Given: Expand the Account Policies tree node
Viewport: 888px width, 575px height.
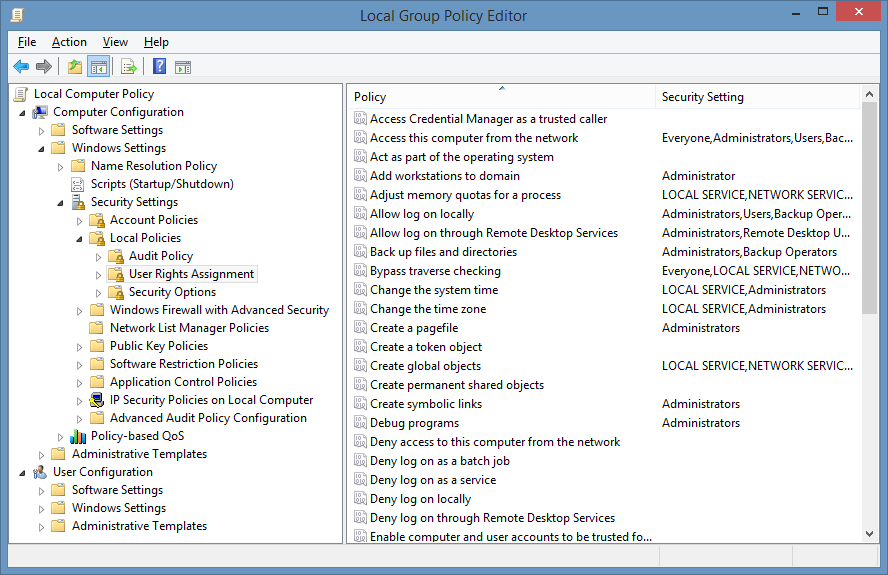Looking at the screenshot, I should 79,220.
